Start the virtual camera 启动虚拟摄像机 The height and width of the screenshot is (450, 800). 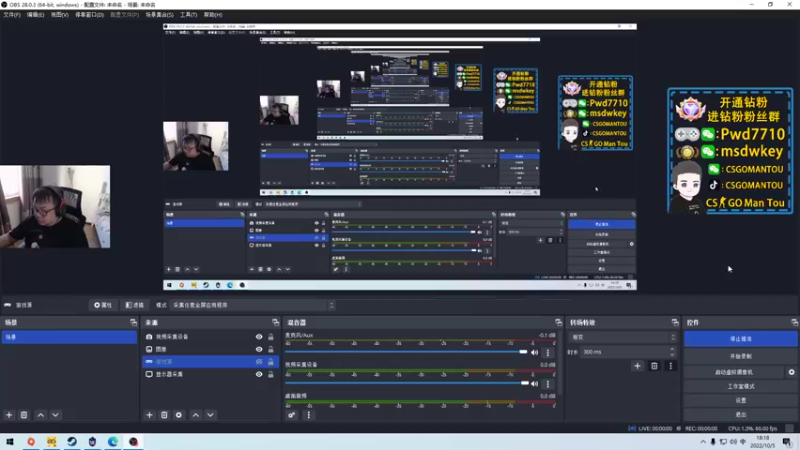click(x=734, y=372)
